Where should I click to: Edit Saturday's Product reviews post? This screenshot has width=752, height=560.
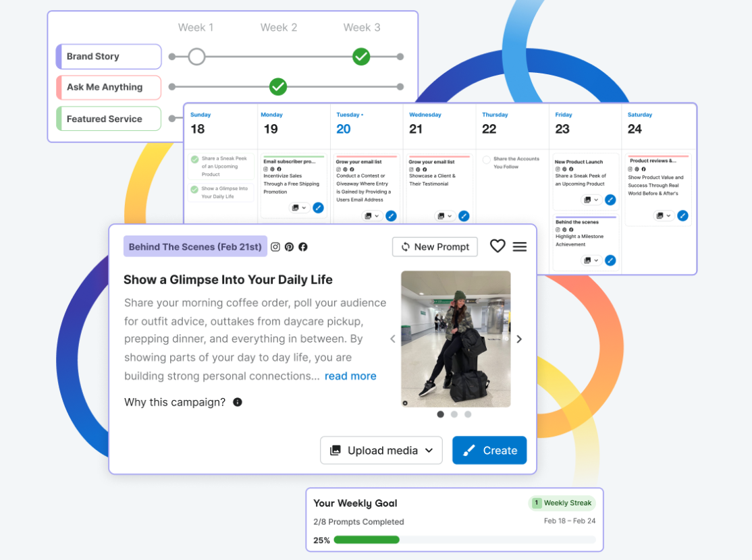[682, 216]
